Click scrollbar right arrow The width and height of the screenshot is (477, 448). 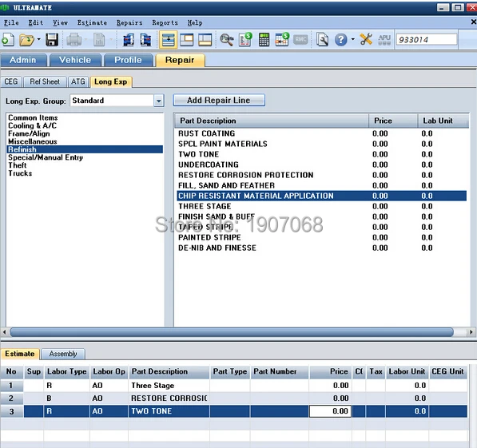tap(471, 332)
